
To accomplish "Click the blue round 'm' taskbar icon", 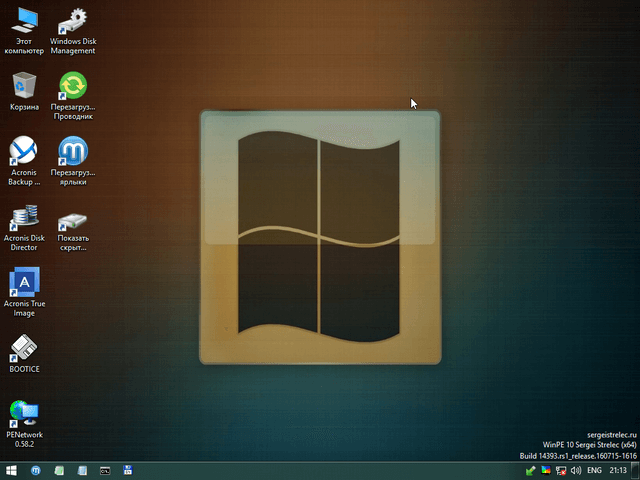I will pyautogui.click(x=36, y=470).
